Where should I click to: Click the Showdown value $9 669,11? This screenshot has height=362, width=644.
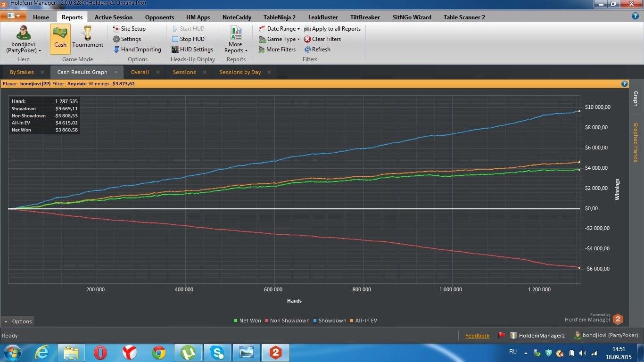coord(66,108)
